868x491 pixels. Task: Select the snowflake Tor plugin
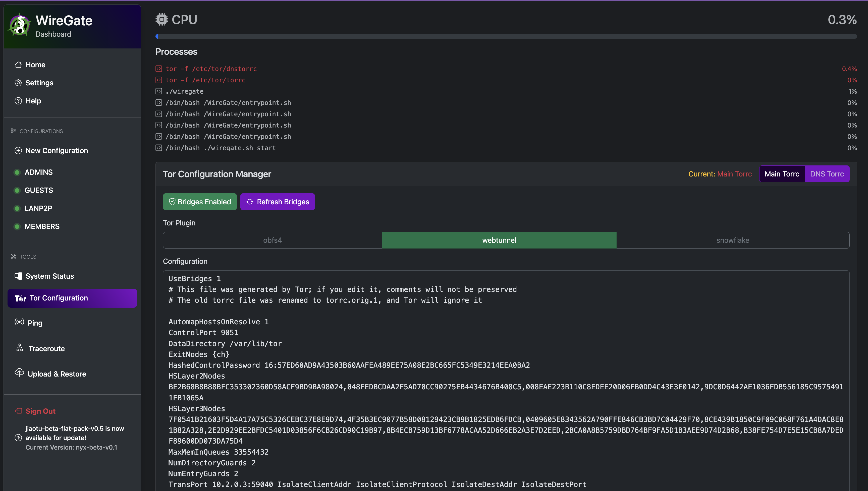[x=733, y=240]
